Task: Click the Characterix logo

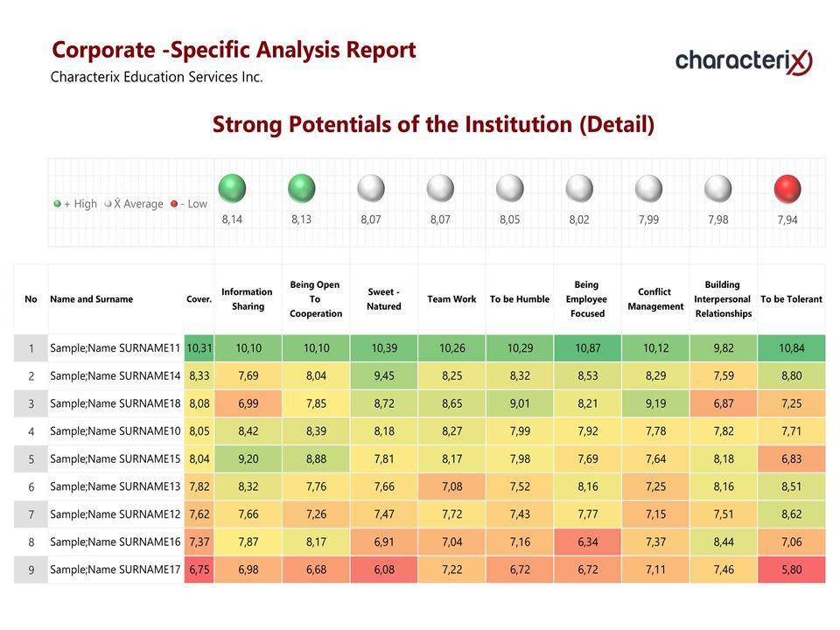Action: 744,60
